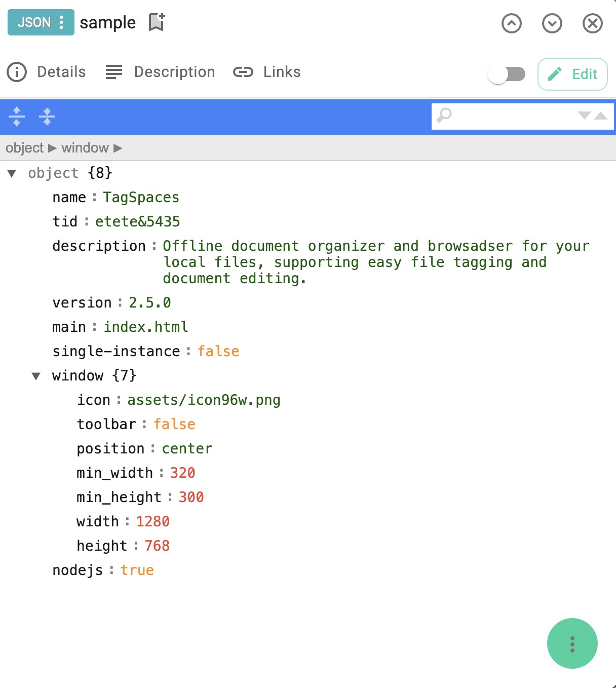Collapse the root object node
Screen dimensions: 616x688
click(12, 173)
